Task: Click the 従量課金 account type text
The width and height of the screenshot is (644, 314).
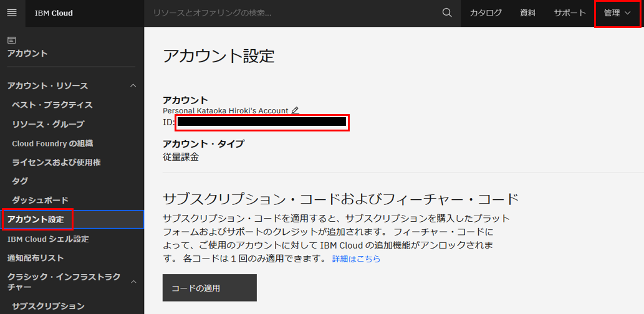Action: click(x=181, y=157)
